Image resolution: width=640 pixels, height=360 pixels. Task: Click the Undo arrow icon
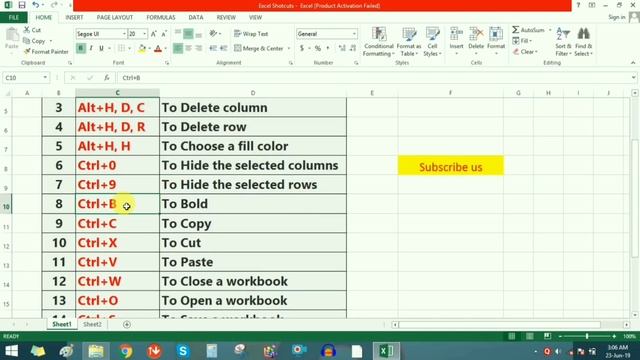35,5
